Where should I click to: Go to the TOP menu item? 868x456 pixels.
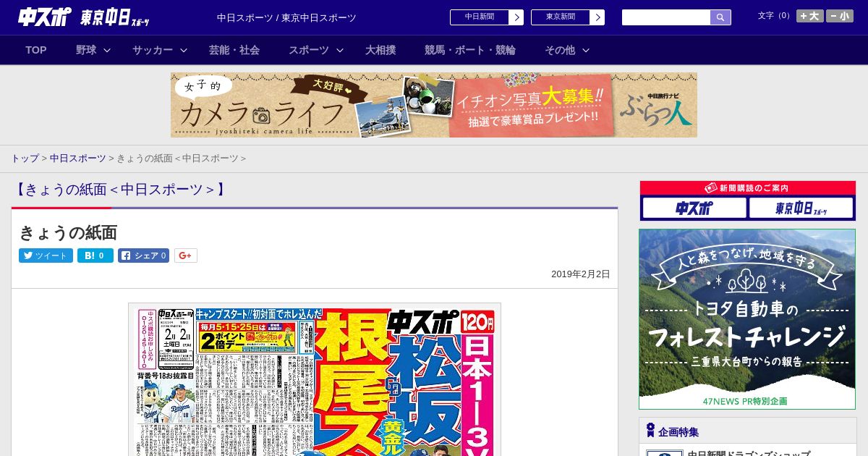point(36,50)
